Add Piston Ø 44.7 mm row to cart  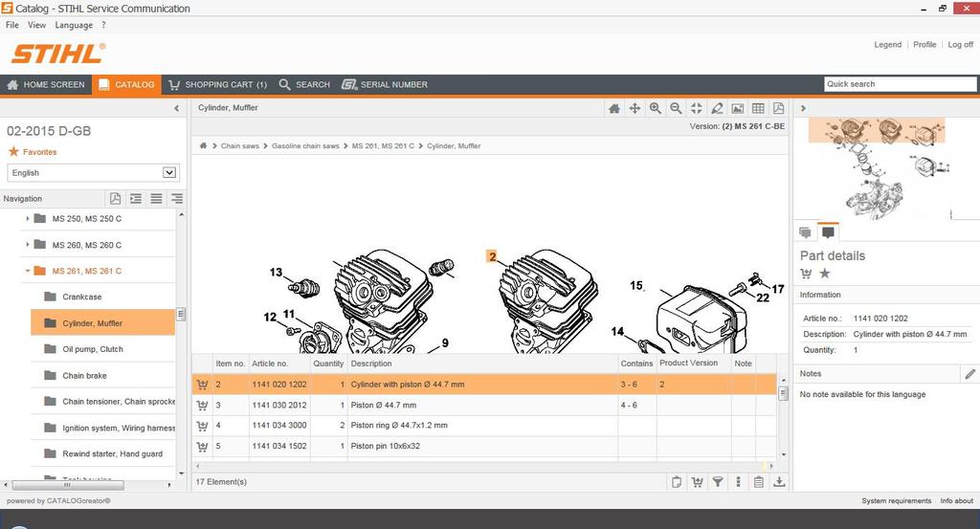pos(202,406)
